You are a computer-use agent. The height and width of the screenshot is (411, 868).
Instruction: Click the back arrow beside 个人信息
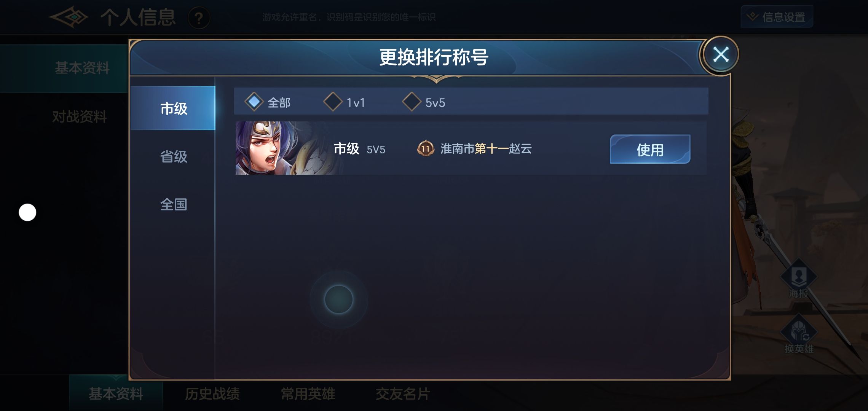[x=69, y=17]
